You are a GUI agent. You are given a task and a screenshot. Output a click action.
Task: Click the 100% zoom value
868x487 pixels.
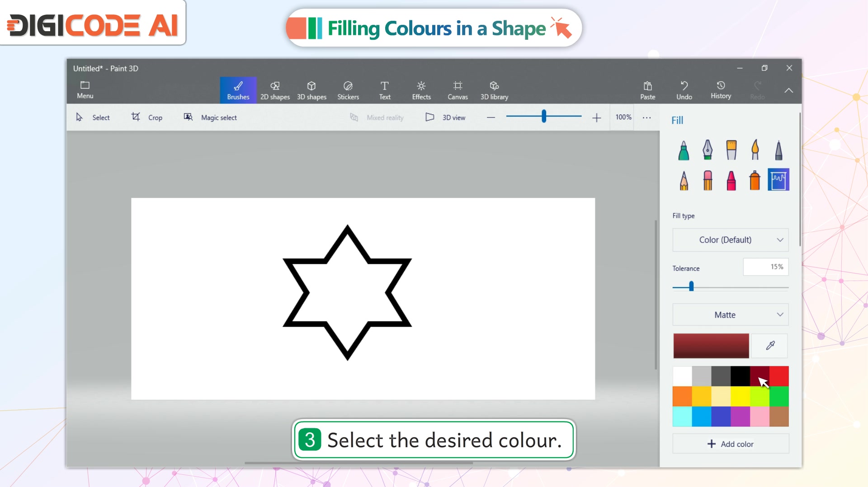623,117
